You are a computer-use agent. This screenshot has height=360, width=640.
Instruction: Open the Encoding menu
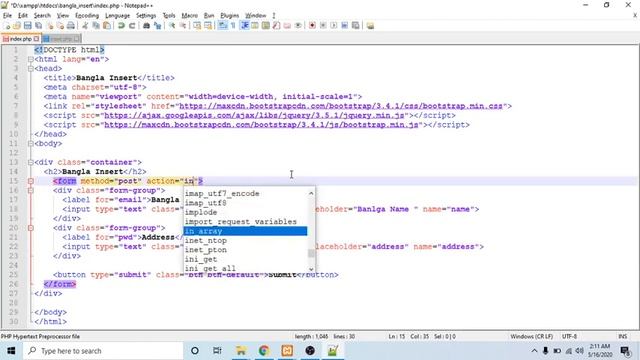click(87, 16)
